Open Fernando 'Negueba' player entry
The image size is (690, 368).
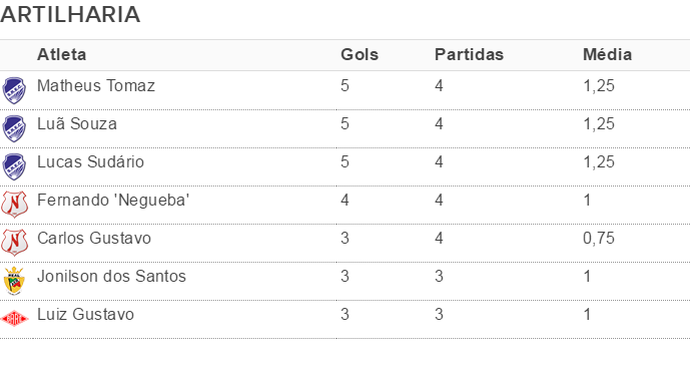[113, 200]
